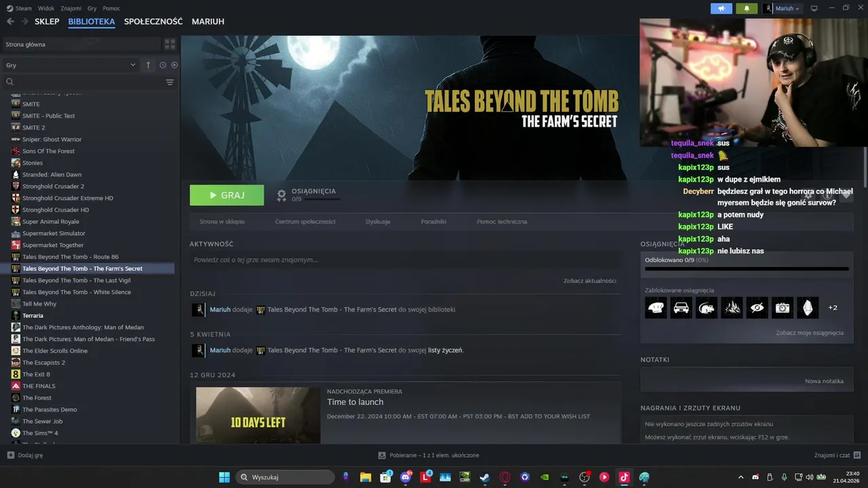This screenshot has height=488, width=868.
Task: Open TikTok from the taskbar
Action: pos(624,477)
